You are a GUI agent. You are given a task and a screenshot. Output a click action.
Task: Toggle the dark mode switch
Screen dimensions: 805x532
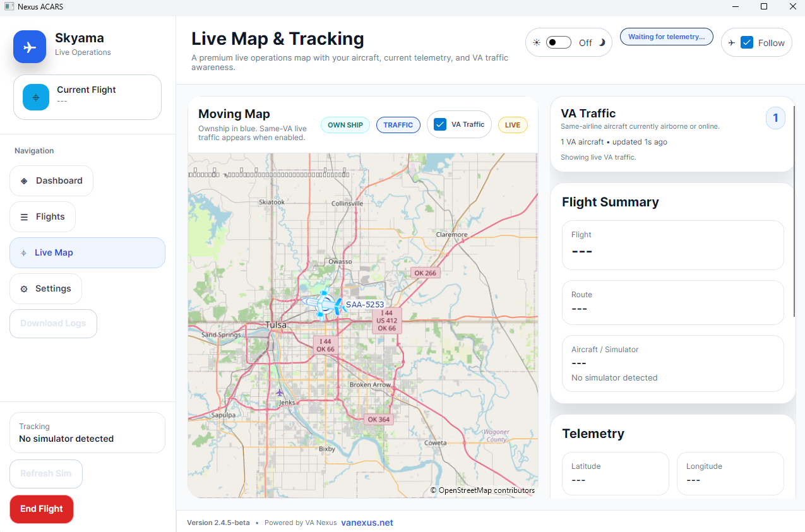(x=558, y=42)
